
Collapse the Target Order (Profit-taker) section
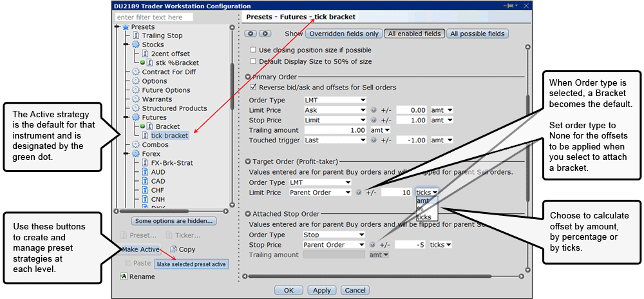248,162
